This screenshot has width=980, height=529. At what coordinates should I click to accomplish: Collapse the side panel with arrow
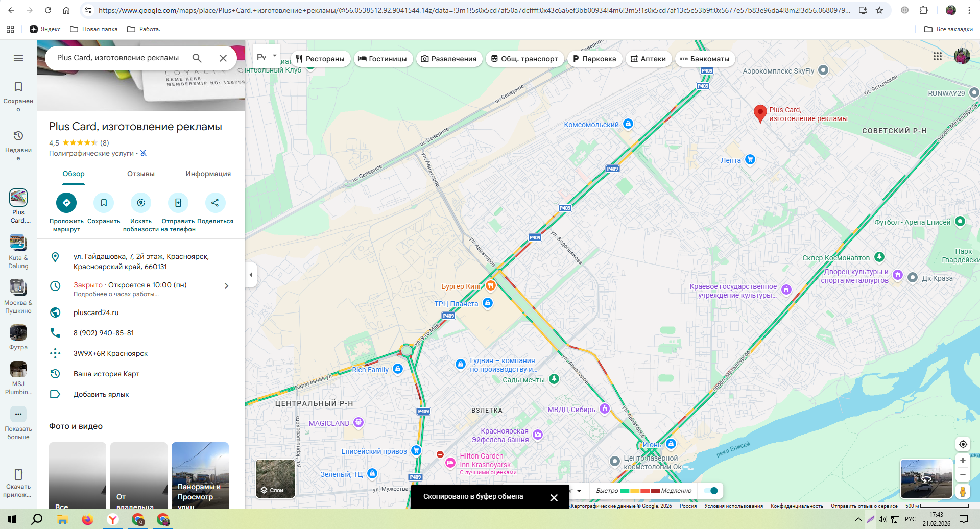(251, 275)
